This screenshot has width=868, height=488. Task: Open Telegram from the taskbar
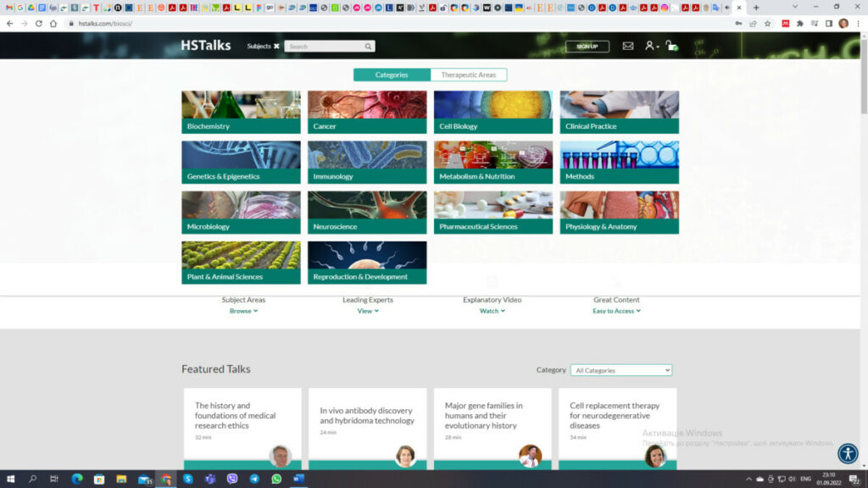click(x=254, y=479)
